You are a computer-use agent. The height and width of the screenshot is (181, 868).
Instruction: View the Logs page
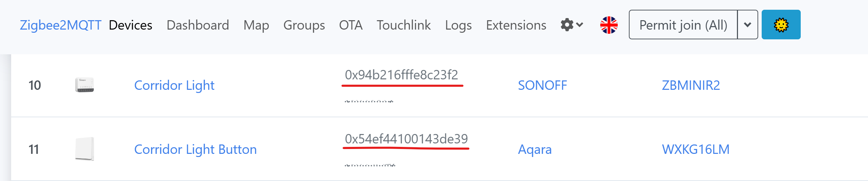(x=458, y=25)
